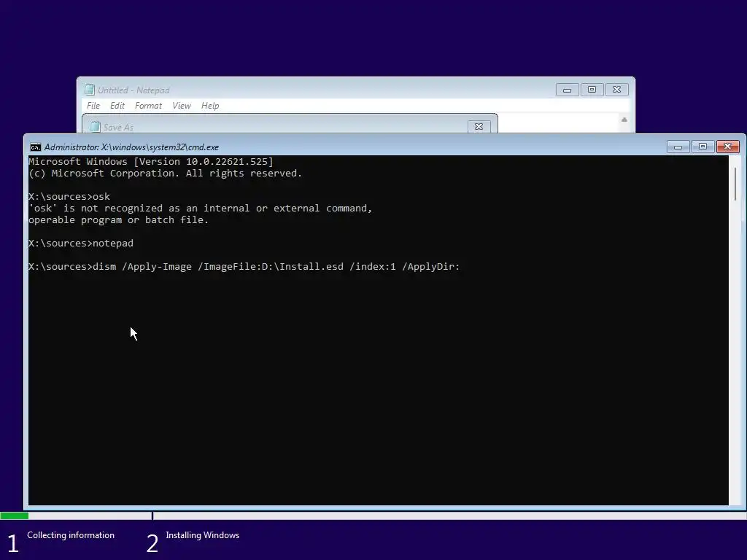Click 'operable program or batch file.' line
The width and height of the screenshot is (747, 560).
point(119,220)
